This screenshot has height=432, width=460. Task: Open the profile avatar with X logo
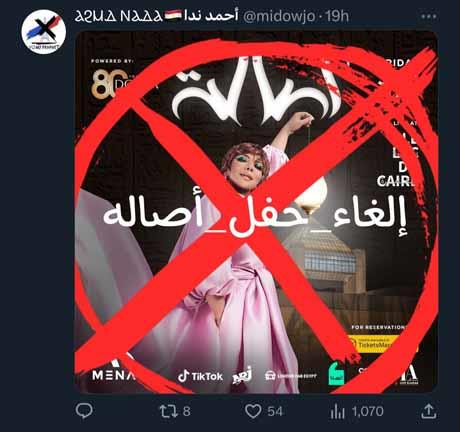(x=43, y=32)
